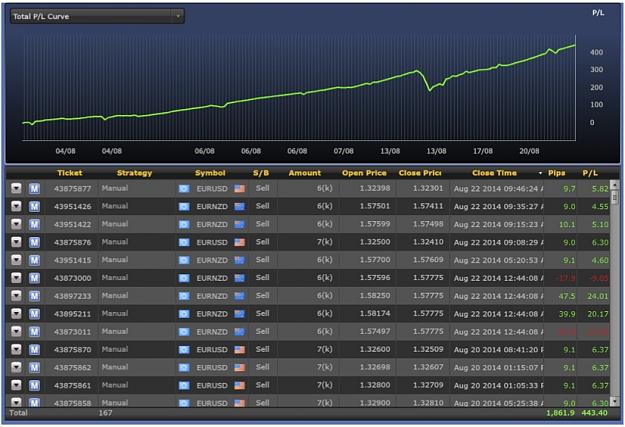This screenshot has height=427, width=625.
Task: Click the M icon for ticket 43873011
Action: click(34, 332)
